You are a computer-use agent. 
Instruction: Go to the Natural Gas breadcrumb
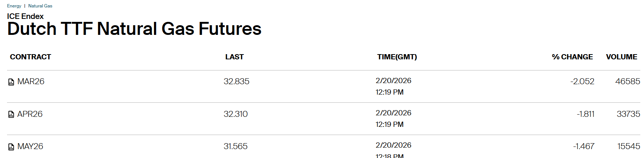(40, 6)
